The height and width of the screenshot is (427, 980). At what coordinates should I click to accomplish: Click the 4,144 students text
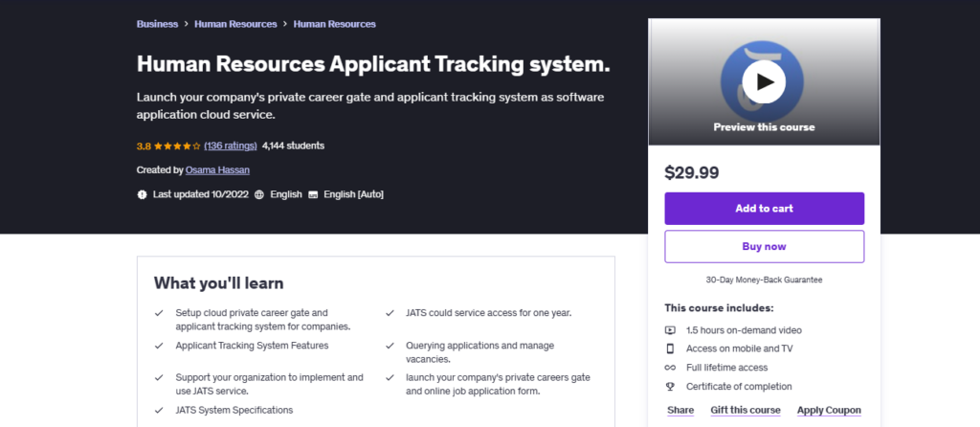coord(293,146)
